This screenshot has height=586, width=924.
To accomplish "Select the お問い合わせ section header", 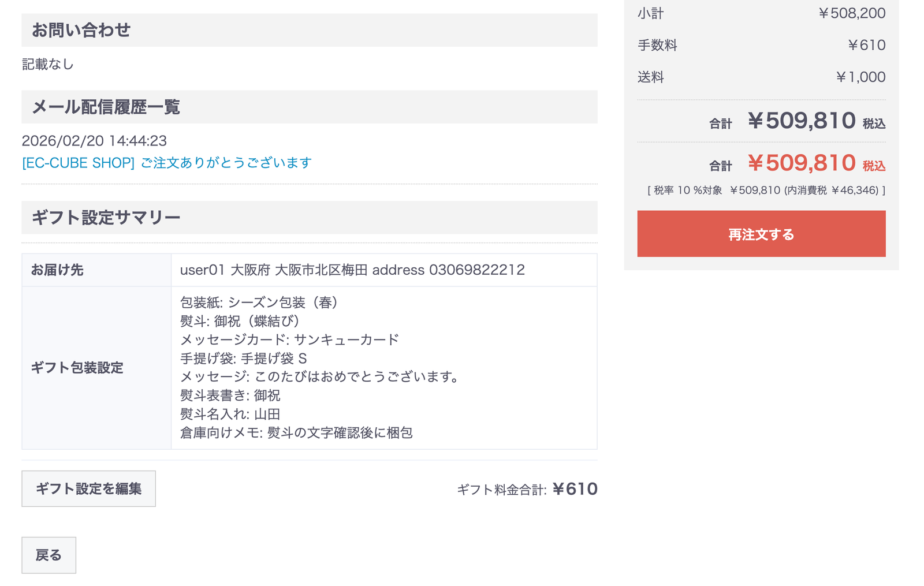I will (83, 29).
